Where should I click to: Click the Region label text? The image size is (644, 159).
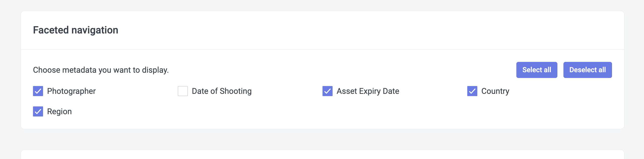point(59,111)
